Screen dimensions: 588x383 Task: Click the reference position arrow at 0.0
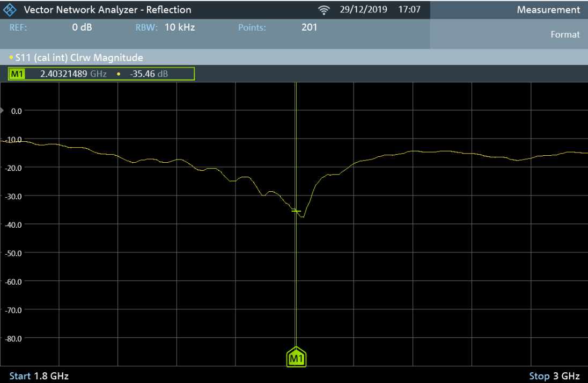tap(2, 111)
